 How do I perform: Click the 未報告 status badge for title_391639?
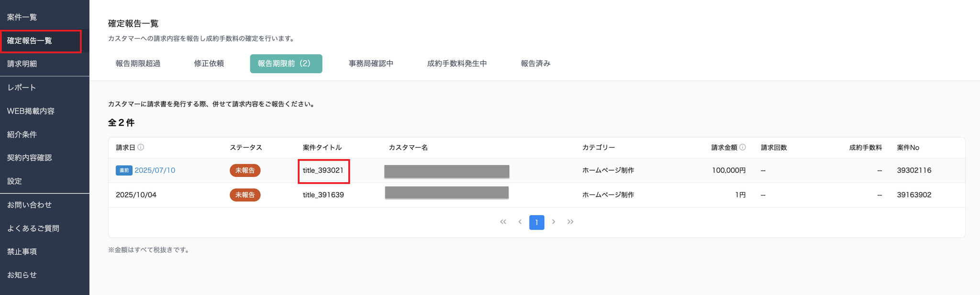(245, 195)
